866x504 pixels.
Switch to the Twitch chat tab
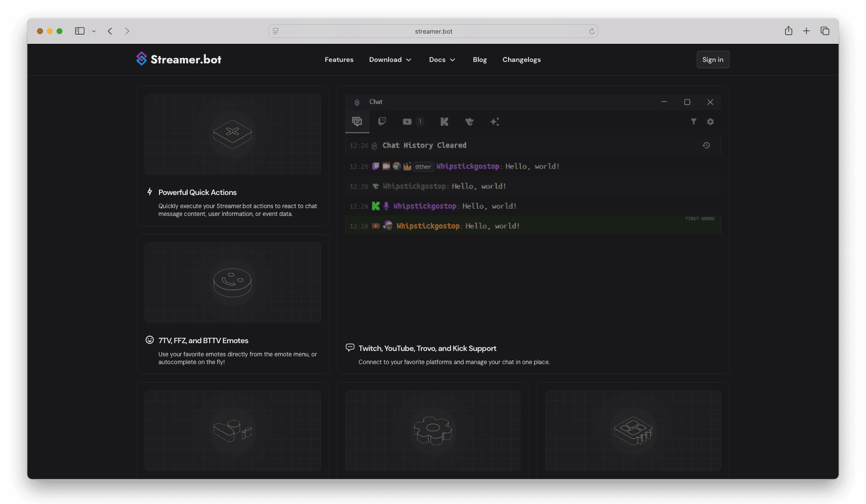tap(382, 121)
